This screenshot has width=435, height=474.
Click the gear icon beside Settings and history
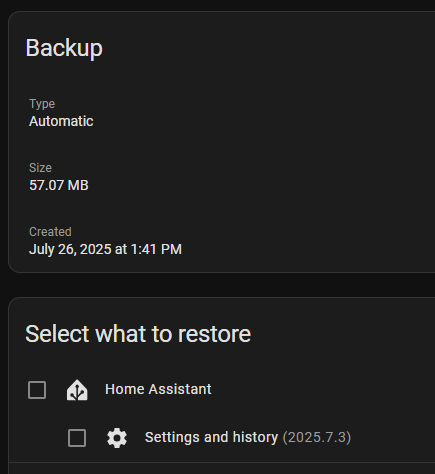[x=117, y=438]
